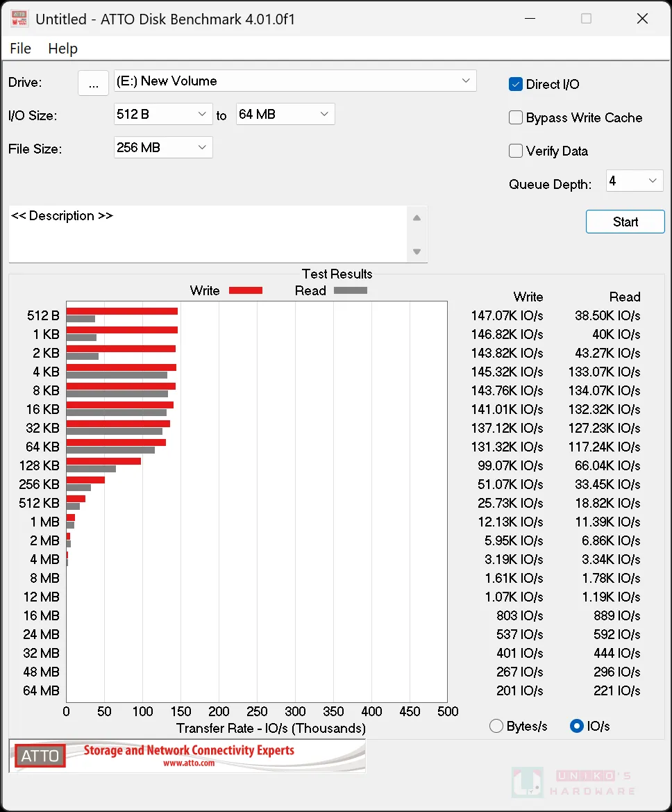
Task: Click the Read value "127.23K IO/s"
Action: click(604, 429)
